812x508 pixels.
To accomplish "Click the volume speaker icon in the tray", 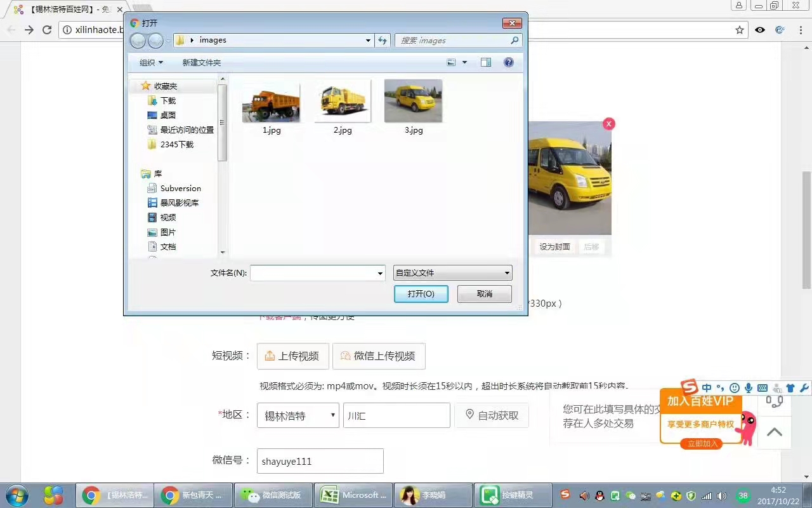I will pyautogui.click(x=721, y=495).
